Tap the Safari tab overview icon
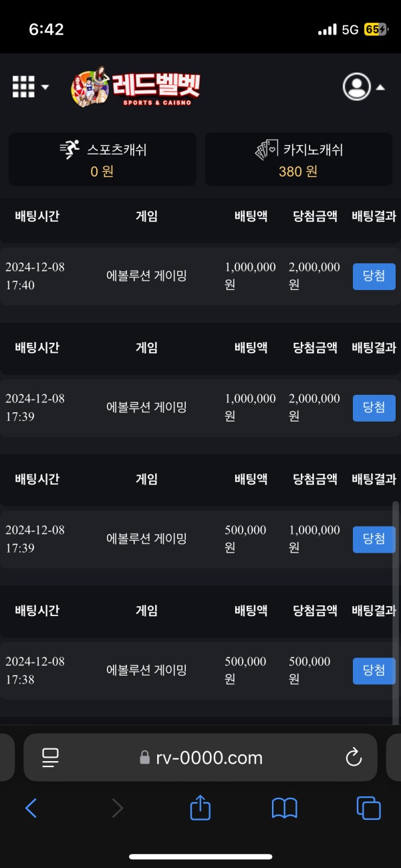 (x=368, y=808)
